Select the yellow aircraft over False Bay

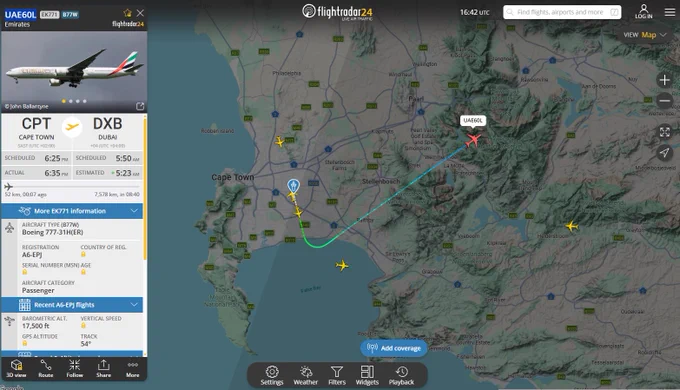pyautogui.click(x=342, y=265)
